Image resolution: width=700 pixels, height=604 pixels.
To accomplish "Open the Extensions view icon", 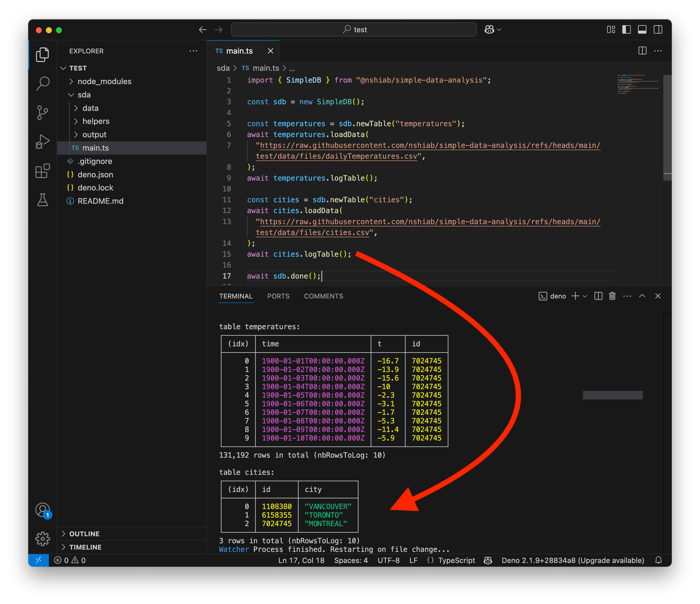I will (43, 171).
